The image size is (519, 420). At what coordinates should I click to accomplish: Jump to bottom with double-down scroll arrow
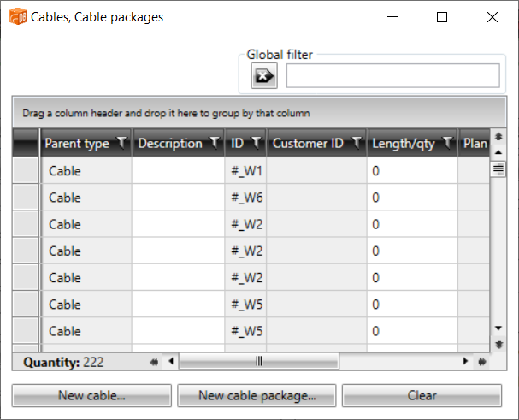[499, 344]
